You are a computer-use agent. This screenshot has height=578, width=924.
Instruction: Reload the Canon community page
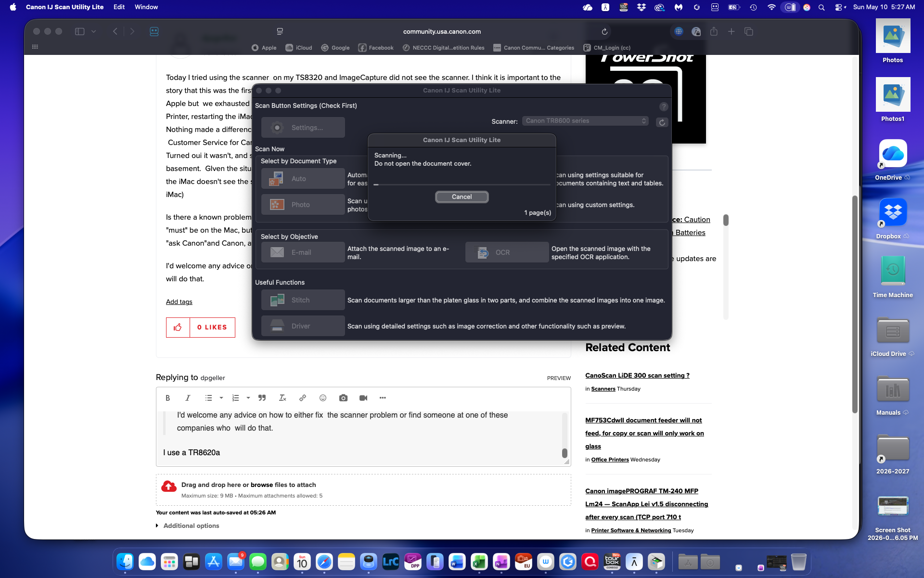tap(604, 31)
